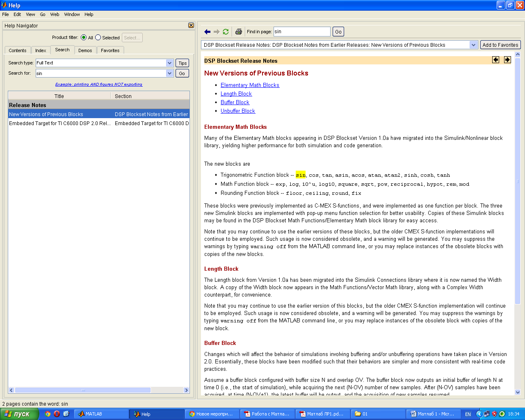Follow the Elementary Math Blocks link
525x420 pixels.
point(250,85)
